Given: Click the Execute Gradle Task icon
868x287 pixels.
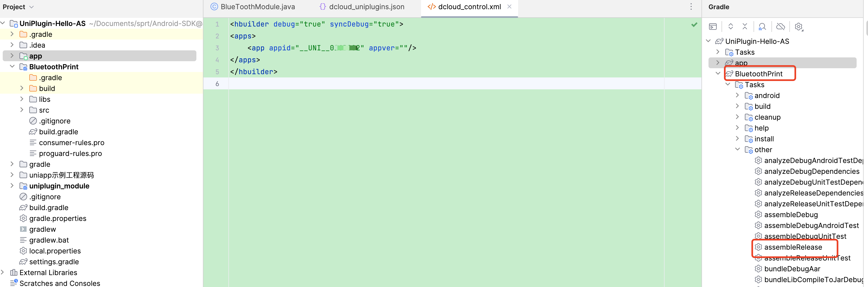Looking at the screenshot, I should (x=713, y=27).
